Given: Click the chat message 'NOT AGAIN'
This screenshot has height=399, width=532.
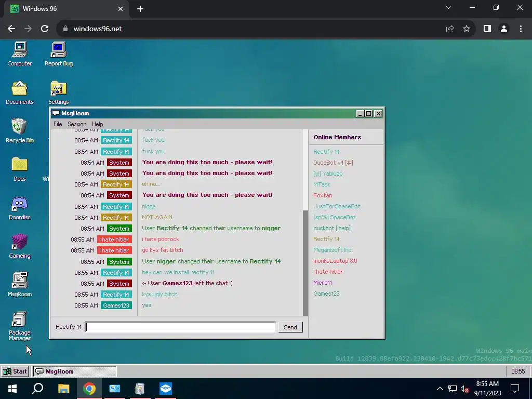Looking at the screenshot, I should [x=157, y=217].
